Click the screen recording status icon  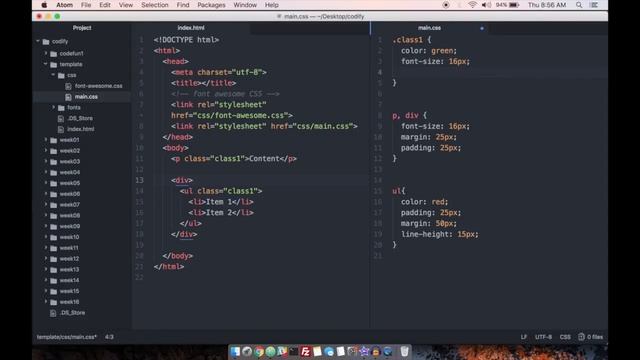pos(446,5)
